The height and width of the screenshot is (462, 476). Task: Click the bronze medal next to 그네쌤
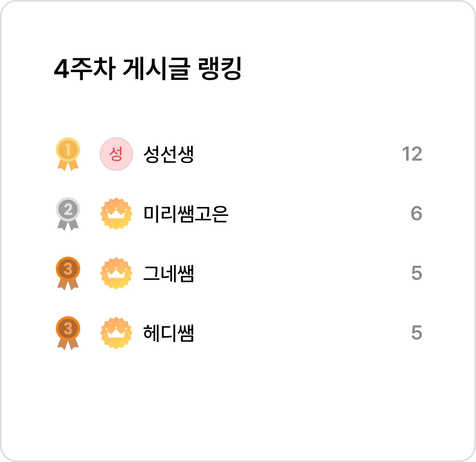[68, 273]
